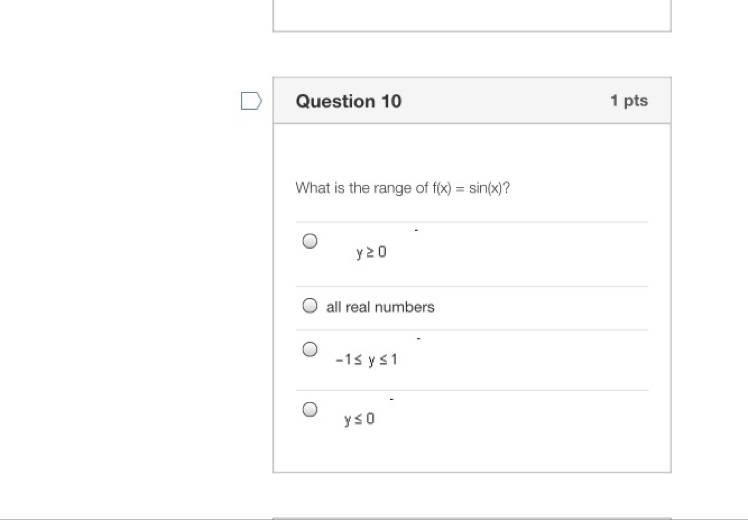Click the 'all real numbers' answer label
Image resolution: width=748 pixels, height=520 pixels.
380,307
